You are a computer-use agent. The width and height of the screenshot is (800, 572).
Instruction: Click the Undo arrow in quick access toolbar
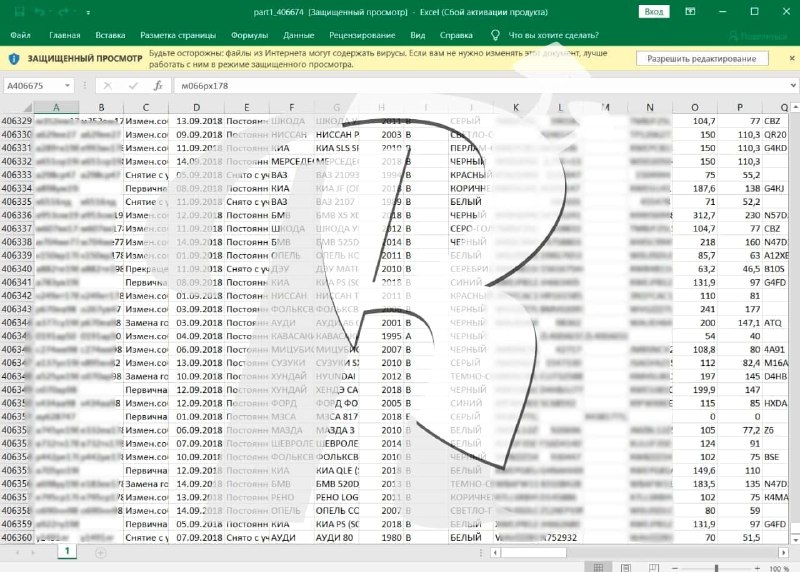coord(40,12)
